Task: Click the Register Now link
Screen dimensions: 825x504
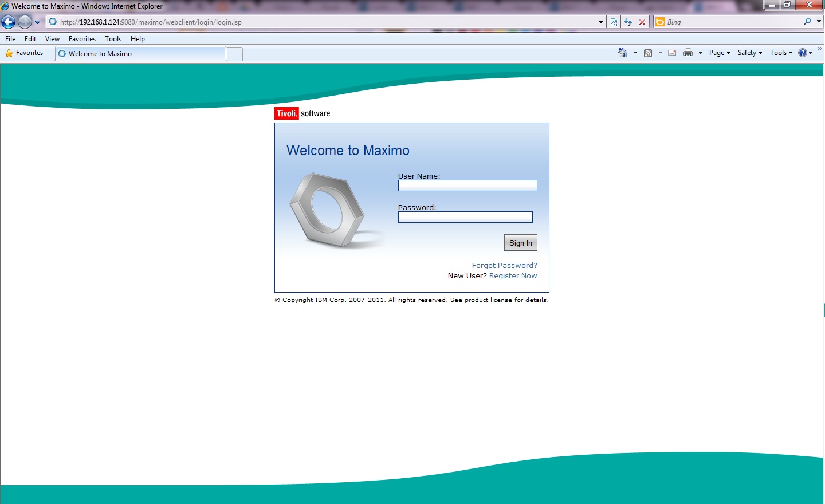Action: pyautogui.click(x=513, y=275)
